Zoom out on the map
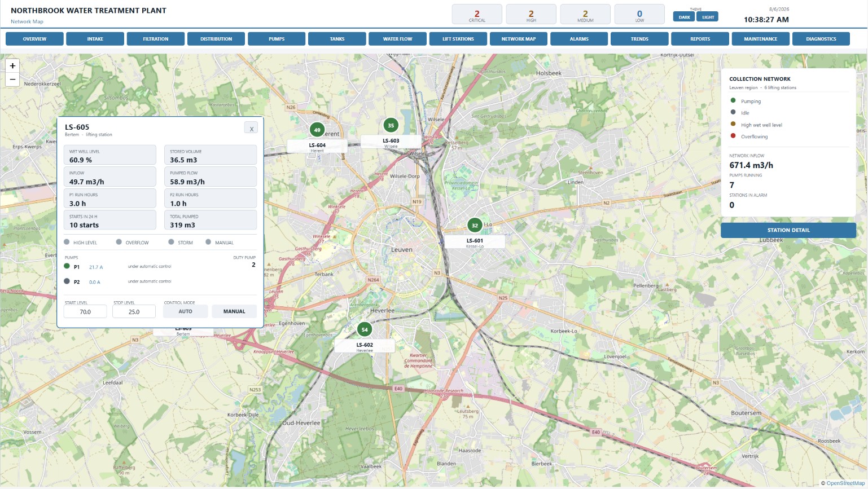 pos(12,80)
